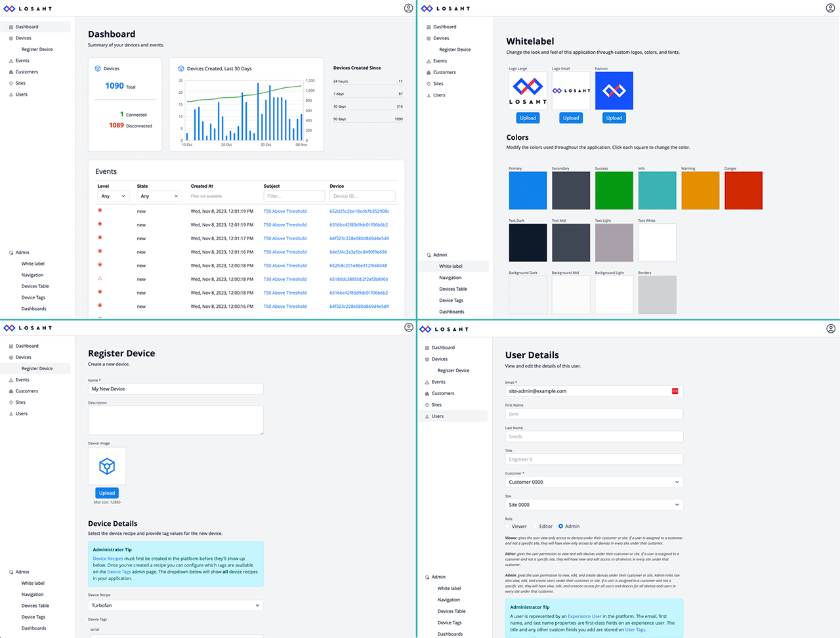Expand the Turbofan device recipe dropdown
This screenshot has height=638, width=840.
[x=175, y=605]
